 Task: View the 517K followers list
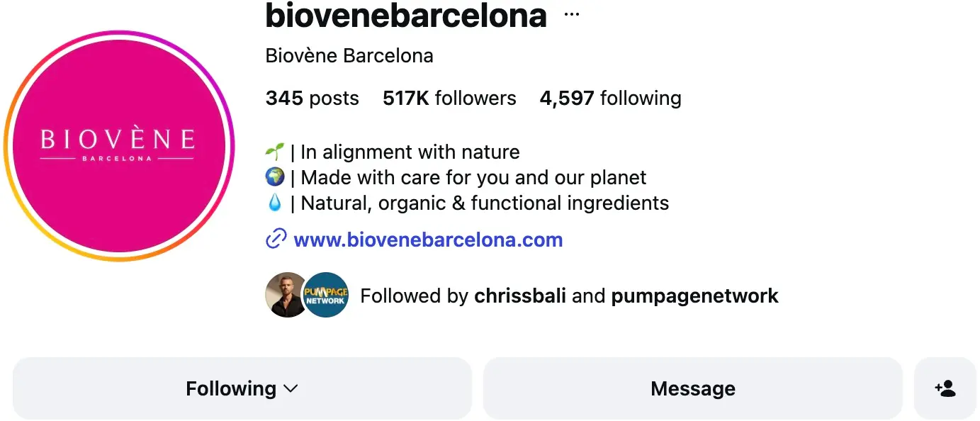449,99
